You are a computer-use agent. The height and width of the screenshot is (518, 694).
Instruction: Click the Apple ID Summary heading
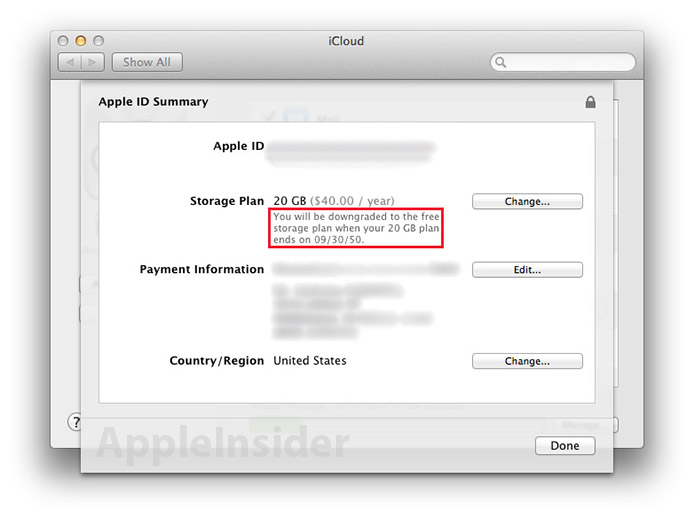153,102
